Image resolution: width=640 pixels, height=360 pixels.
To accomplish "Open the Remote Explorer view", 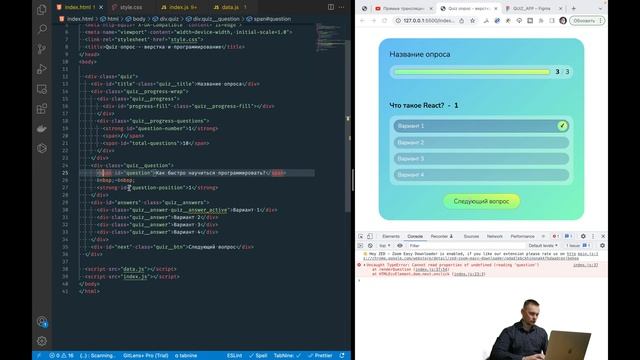I will (42, 89).
